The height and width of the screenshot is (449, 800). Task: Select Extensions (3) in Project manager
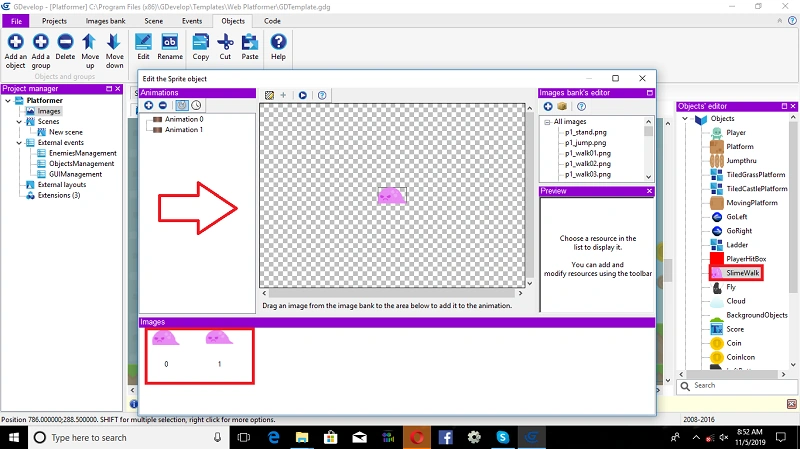point(59,195)
